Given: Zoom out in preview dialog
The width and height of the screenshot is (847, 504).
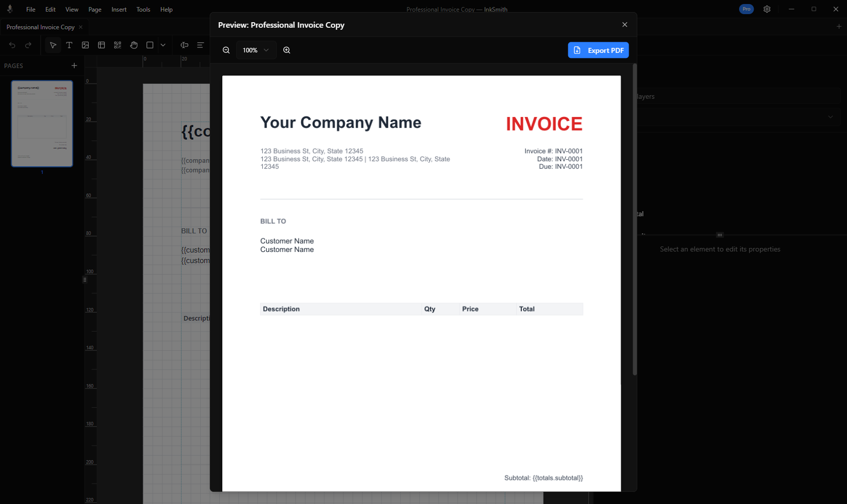Looking at the screenshot, I should (226, 50).
